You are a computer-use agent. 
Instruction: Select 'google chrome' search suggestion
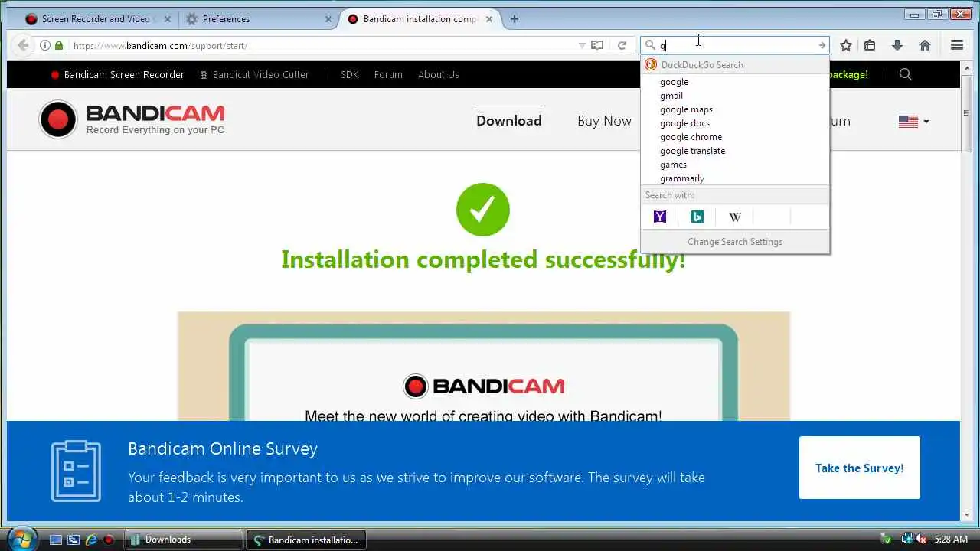(735, 137)
